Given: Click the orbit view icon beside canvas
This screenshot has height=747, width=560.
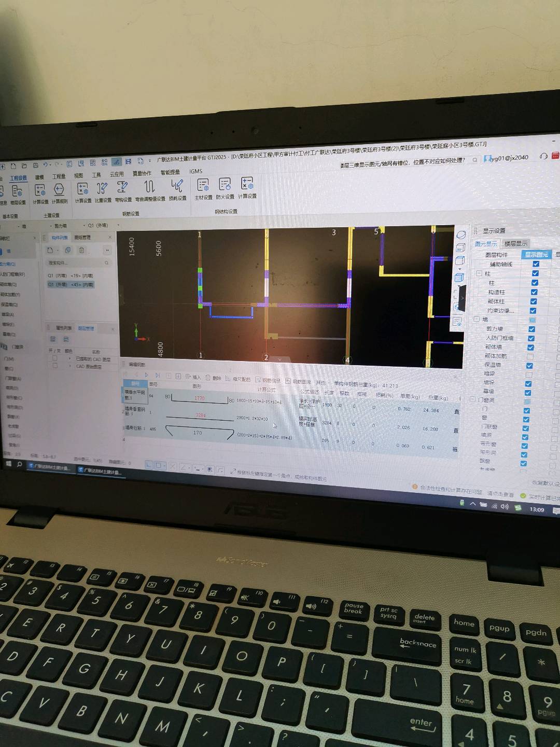Looking at the screenshot, I should click(461, 235).
